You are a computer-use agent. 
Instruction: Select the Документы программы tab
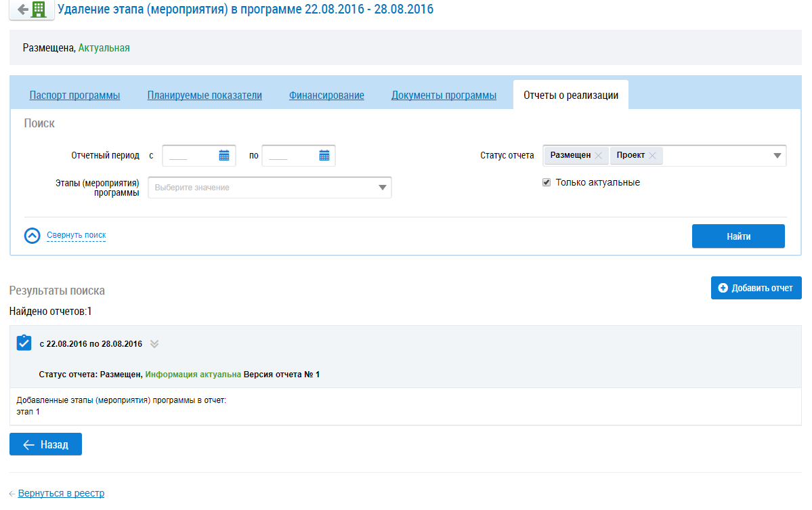click(444, 95)
